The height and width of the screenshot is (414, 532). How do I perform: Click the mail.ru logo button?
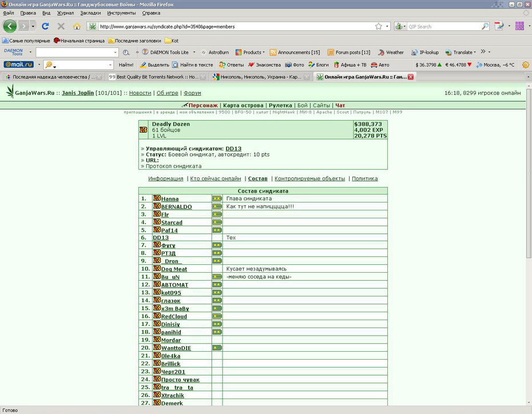coord(19,65)
